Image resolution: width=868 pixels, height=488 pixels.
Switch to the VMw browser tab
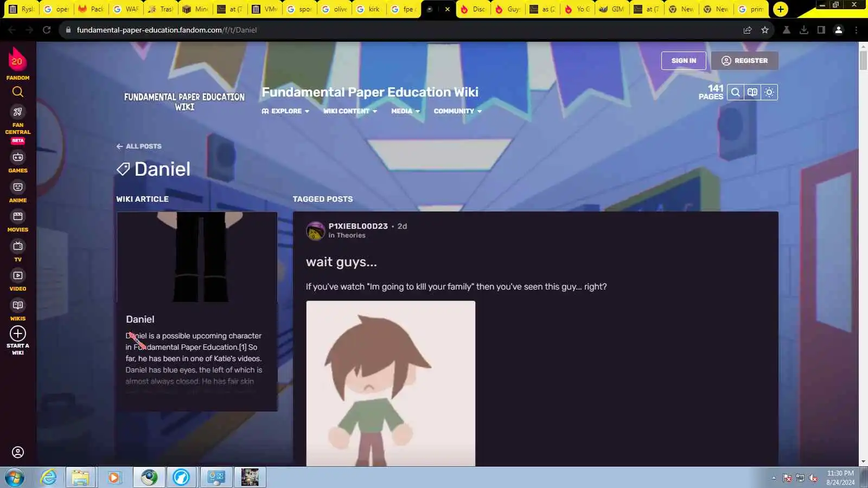pos(265,9)
